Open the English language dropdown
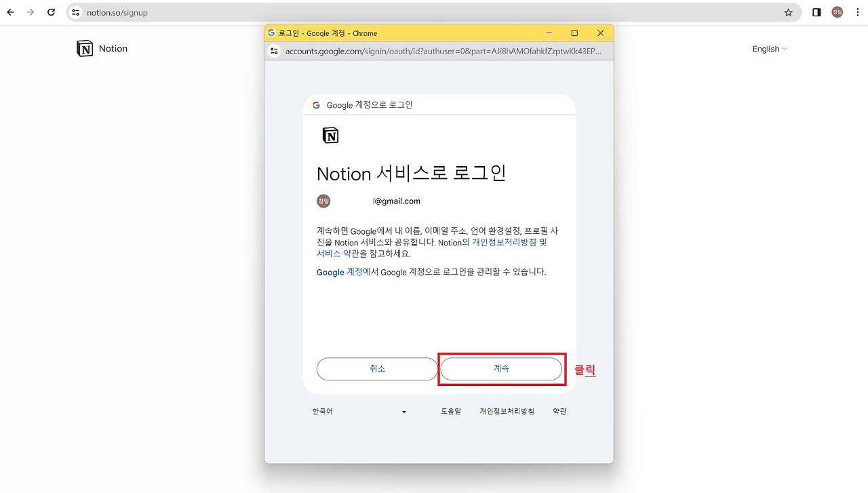868x493 pixels. 770,49
